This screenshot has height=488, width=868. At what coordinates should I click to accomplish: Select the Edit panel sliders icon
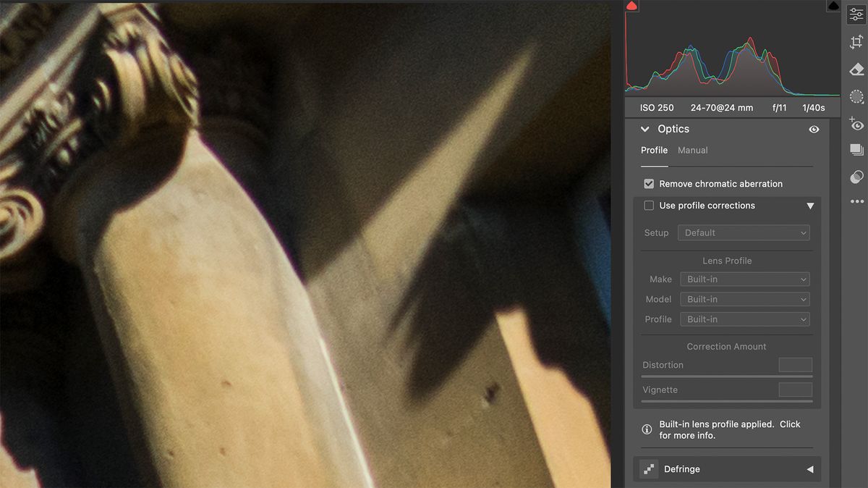(x=856, y=14)
